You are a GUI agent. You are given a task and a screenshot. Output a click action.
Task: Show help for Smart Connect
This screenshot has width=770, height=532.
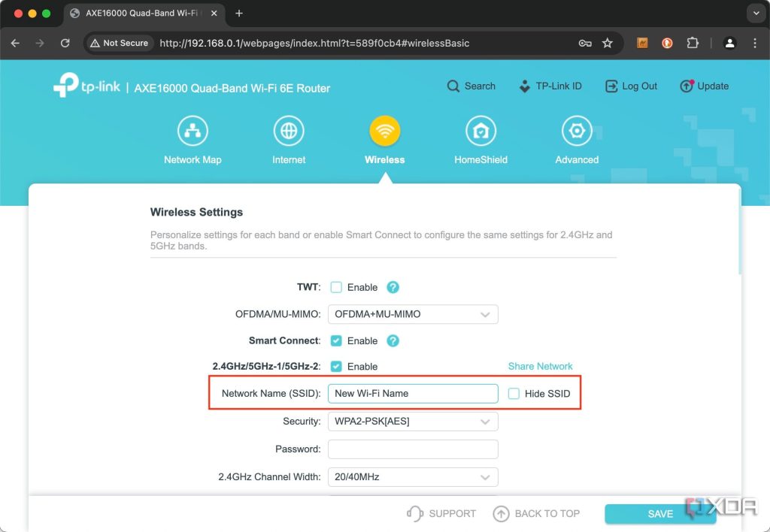coord(393,340)
